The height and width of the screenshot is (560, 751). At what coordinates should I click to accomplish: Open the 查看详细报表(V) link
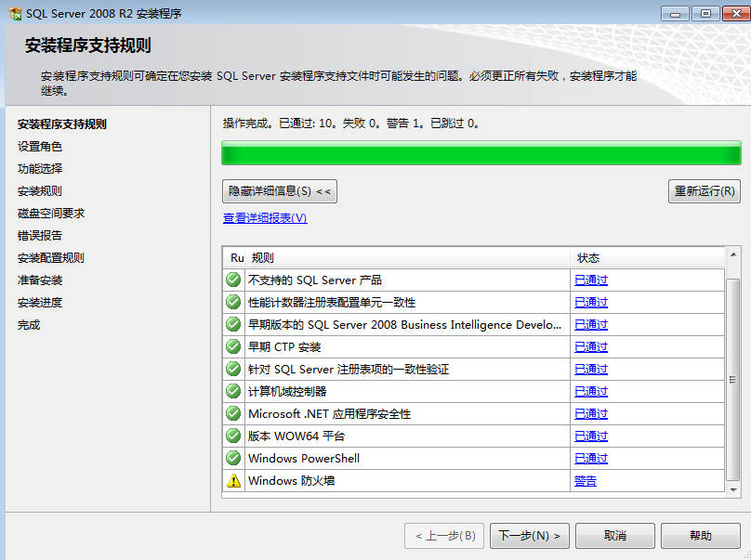tap(265, 218)
